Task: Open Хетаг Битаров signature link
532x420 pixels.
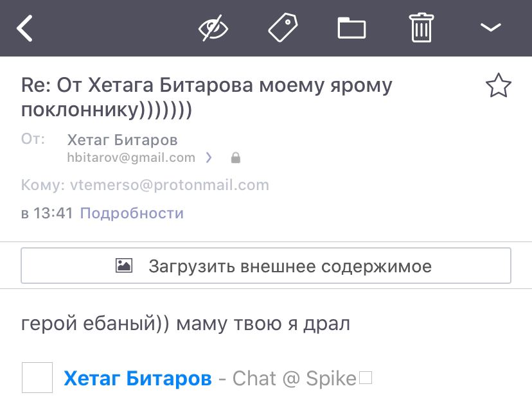Action: pos(137,378)
